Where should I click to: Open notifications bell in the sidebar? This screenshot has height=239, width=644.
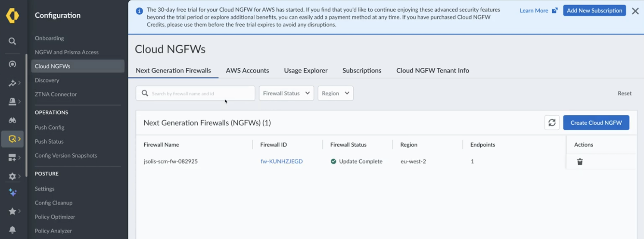(12, 230)
